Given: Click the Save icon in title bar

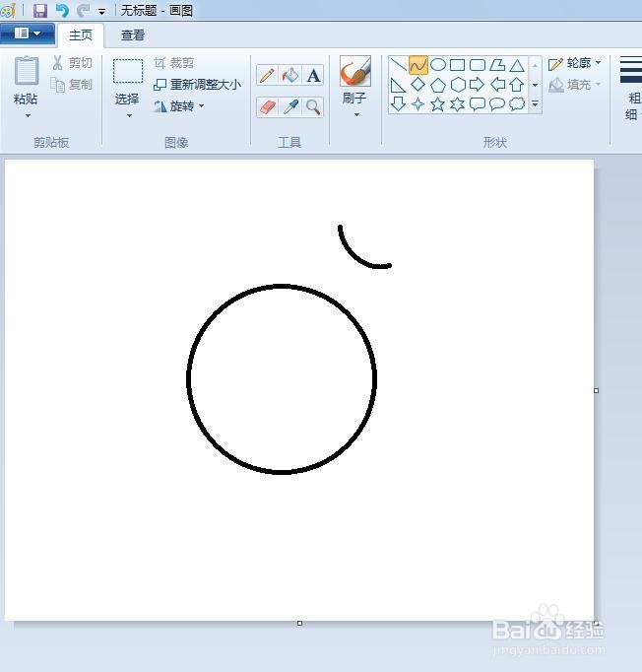Looking at the screenshot, I should (x=40, y=10).
